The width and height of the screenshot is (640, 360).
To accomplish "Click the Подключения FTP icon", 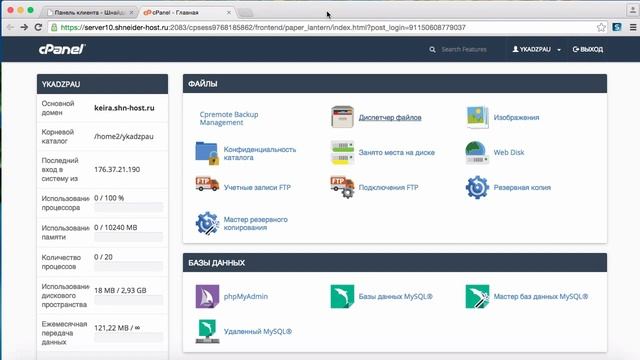I will coord(342,187).
